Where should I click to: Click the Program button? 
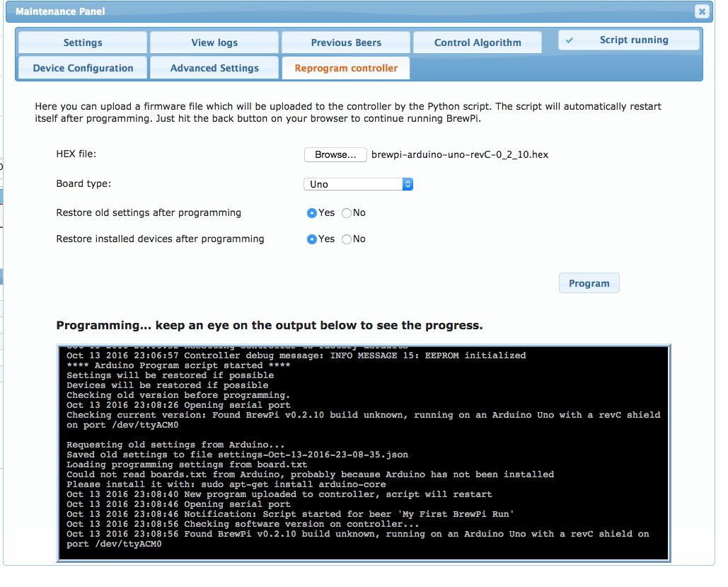[x=589, y=283]
